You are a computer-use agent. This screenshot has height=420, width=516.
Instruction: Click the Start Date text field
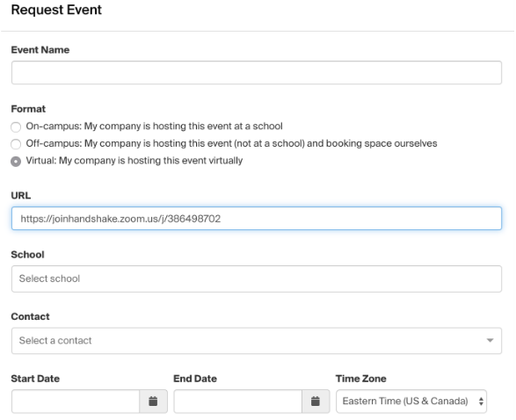(76, 402)
